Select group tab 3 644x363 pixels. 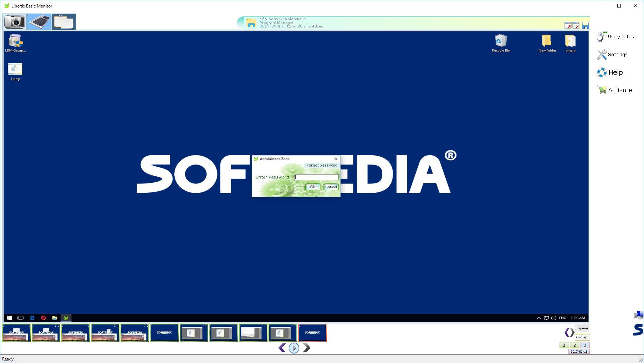click(x=585, y=345)
